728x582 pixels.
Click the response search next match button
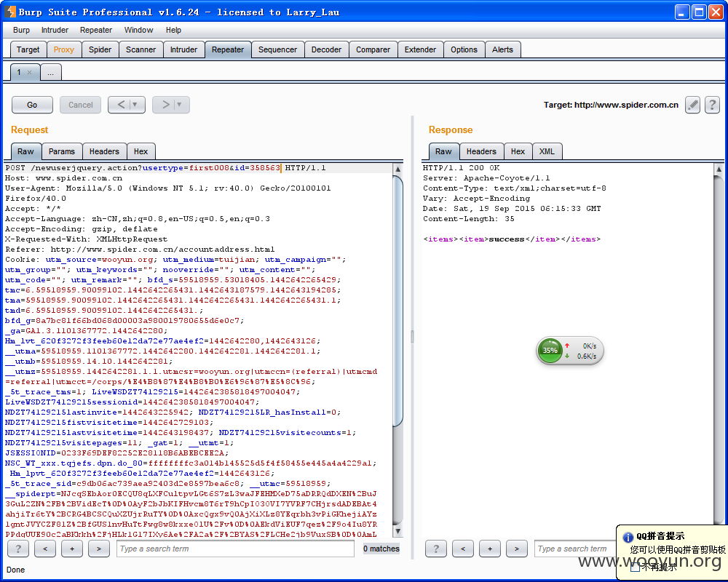point(517,549)
